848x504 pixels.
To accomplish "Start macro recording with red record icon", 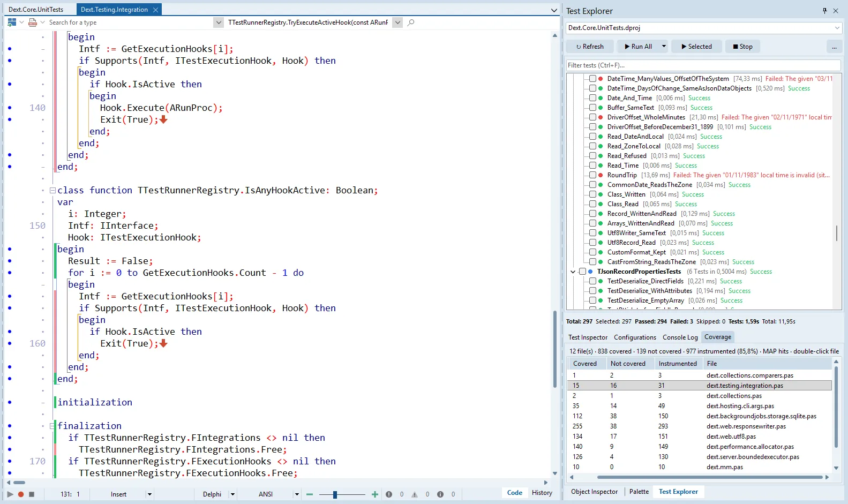I will (21, 494).
